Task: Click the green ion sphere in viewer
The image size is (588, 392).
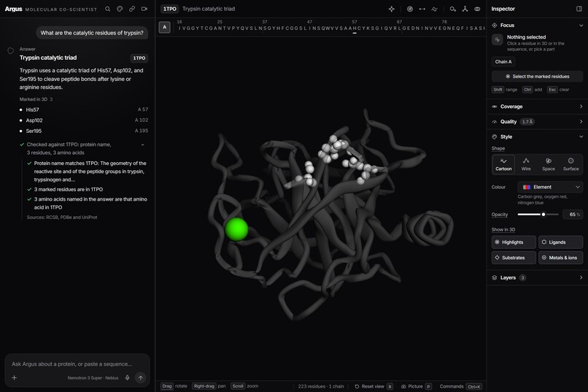Action: [236, 228]
